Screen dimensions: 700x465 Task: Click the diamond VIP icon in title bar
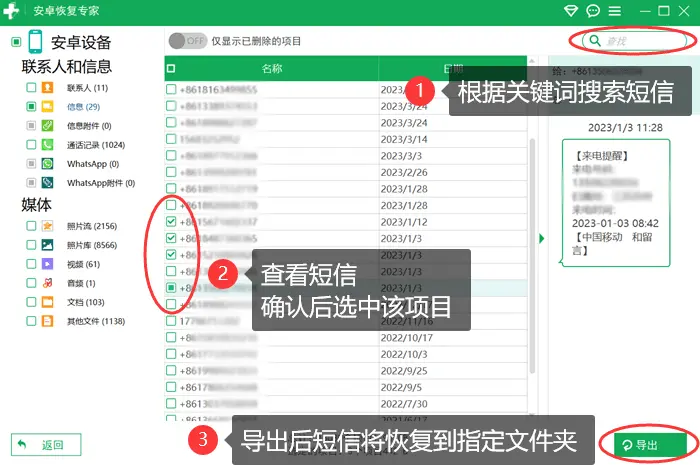pos(571,10)
